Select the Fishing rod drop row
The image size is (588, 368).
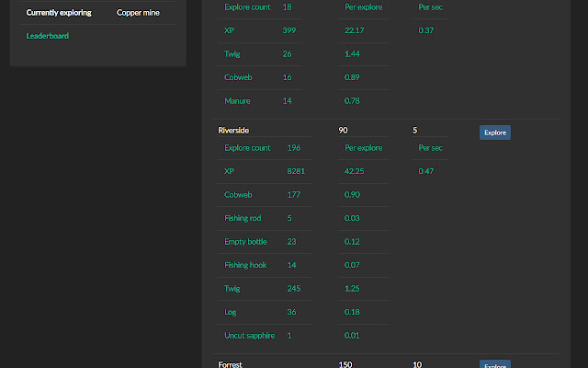[x=244, y=218]
